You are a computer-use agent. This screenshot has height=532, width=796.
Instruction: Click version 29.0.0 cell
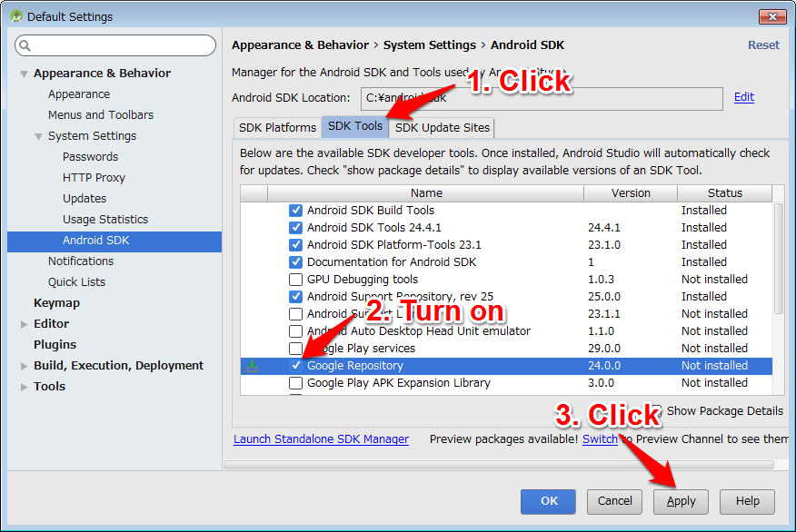603,349
